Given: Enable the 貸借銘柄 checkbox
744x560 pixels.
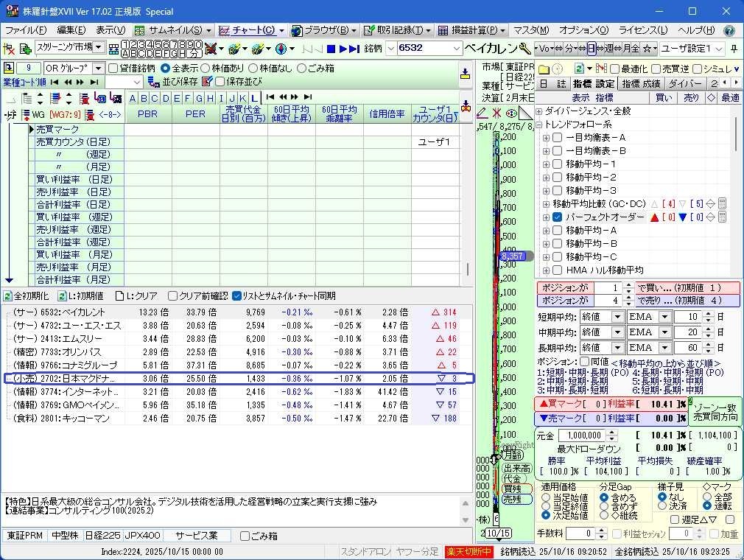Looking at the screenshot, I should tap(113, 68).
